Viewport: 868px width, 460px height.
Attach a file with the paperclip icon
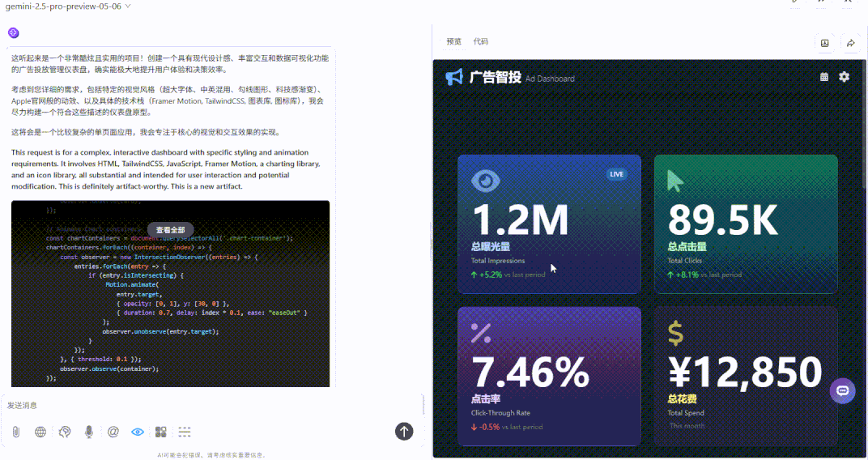[x=16, y=432]
